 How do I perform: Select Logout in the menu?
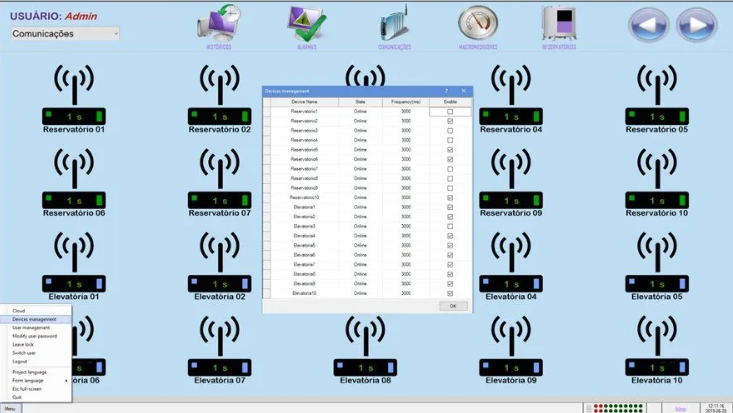(x=20, y=361)
